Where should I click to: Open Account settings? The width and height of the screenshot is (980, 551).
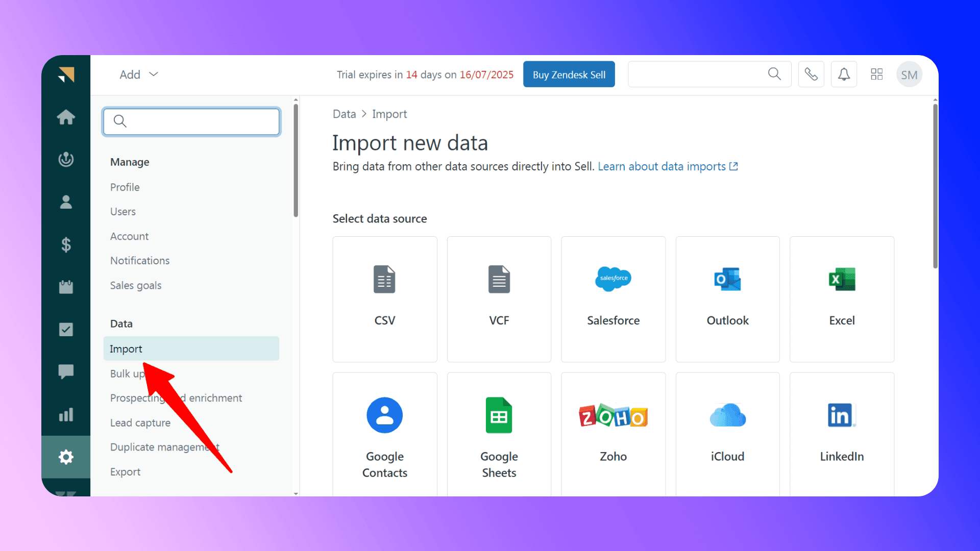pos(130,236)
